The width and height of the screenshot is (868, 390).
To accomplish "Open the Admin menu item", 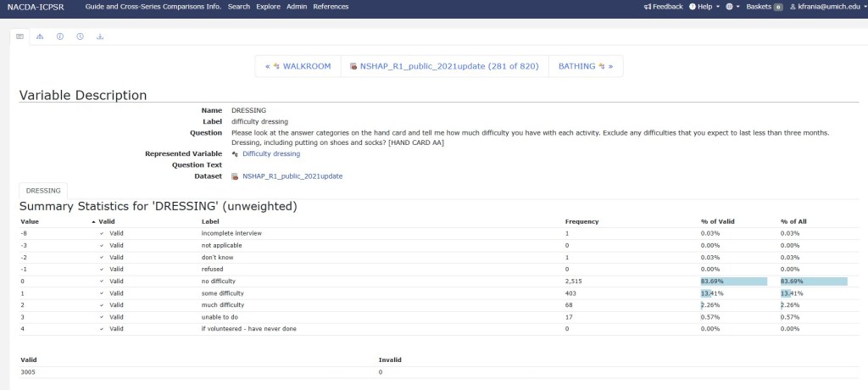I will click(x=297, y=7).
